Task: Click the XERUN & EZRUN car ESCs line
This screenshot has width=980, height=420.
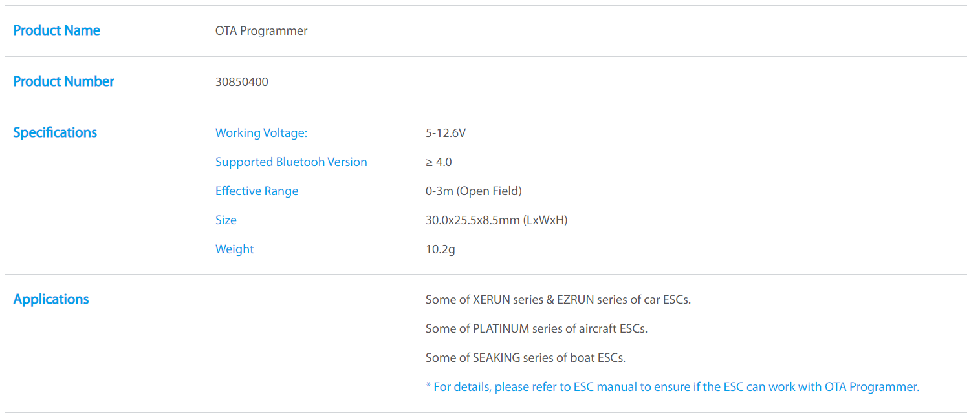Action: (x=558, y=300)
